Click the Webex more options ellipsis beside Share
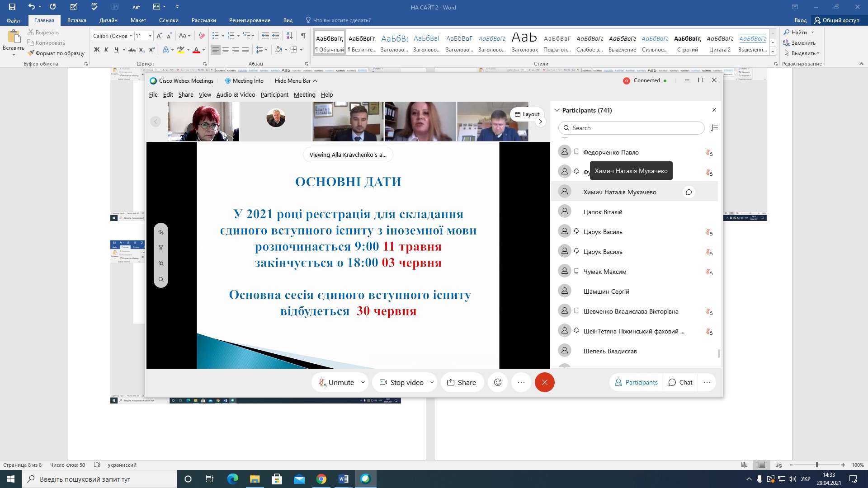Viewport: 868px width, 488px height. (521, 382)
